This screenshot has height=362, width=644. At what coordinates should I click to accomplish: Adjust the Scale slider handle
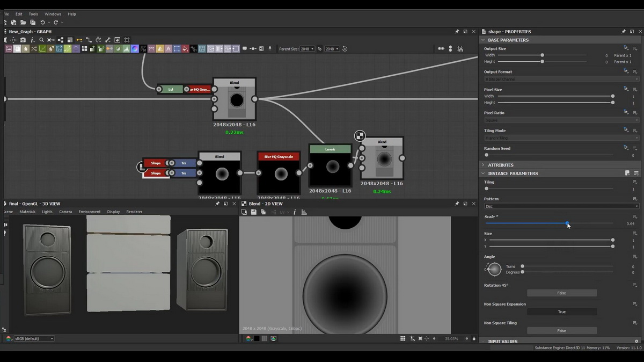click(567, 223)
